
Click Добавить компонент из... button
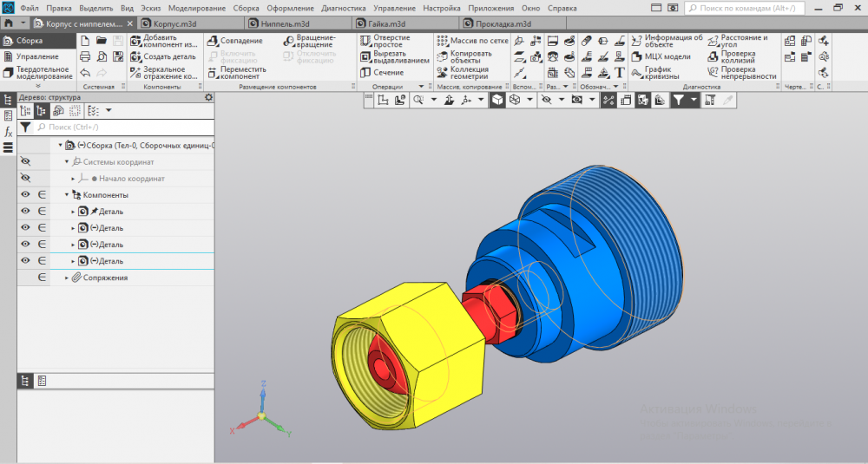163,41
